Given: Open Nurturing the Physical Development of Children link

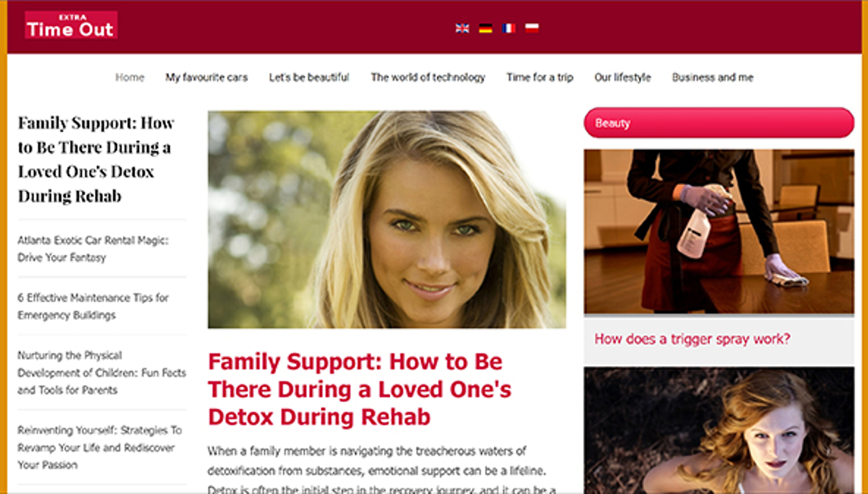Looking at the screenshot, I should [102, 373].
